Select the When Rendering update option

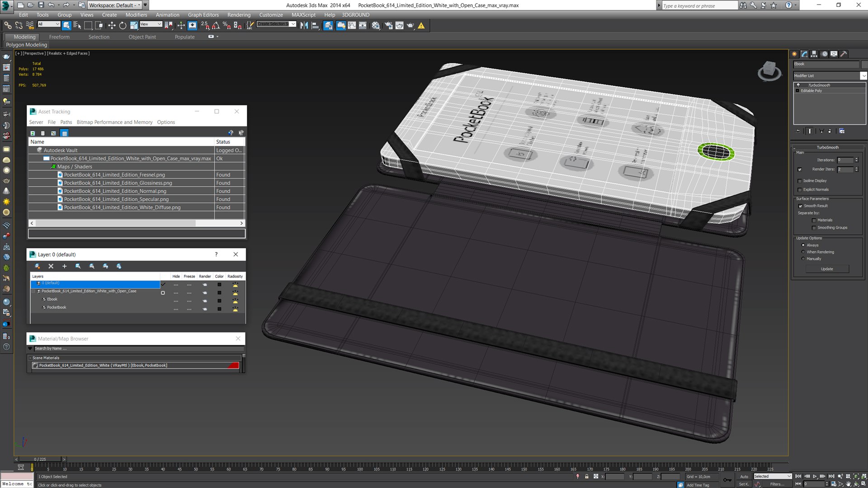tap(803, 252)
